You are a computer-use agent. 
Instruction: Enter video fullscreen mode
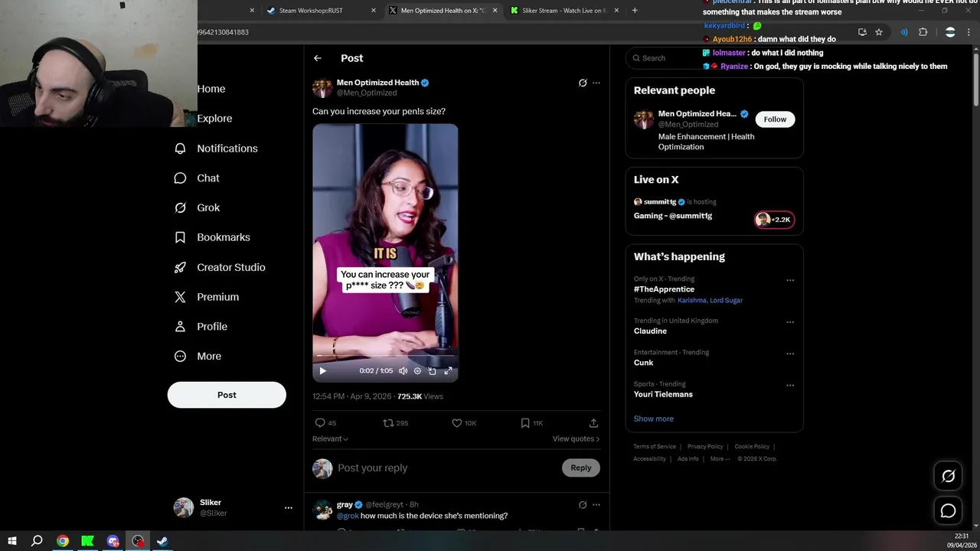click(449, 371)
